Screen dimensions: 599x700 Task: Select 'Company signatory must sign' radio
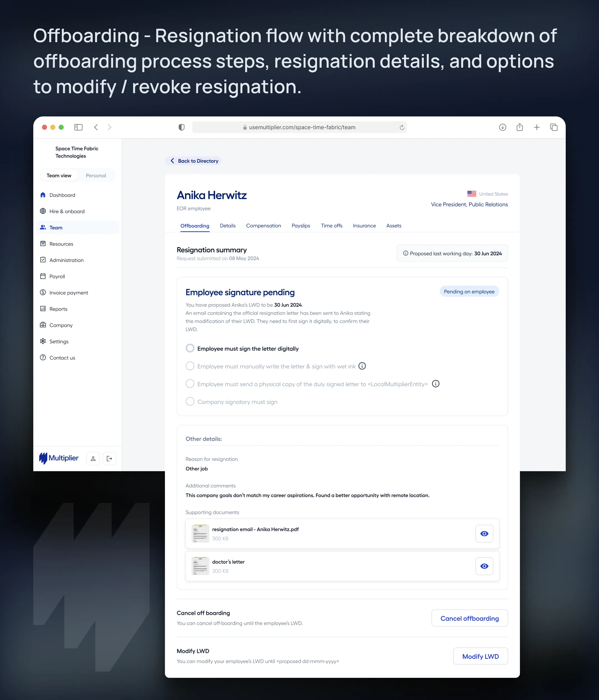(190, 401)
